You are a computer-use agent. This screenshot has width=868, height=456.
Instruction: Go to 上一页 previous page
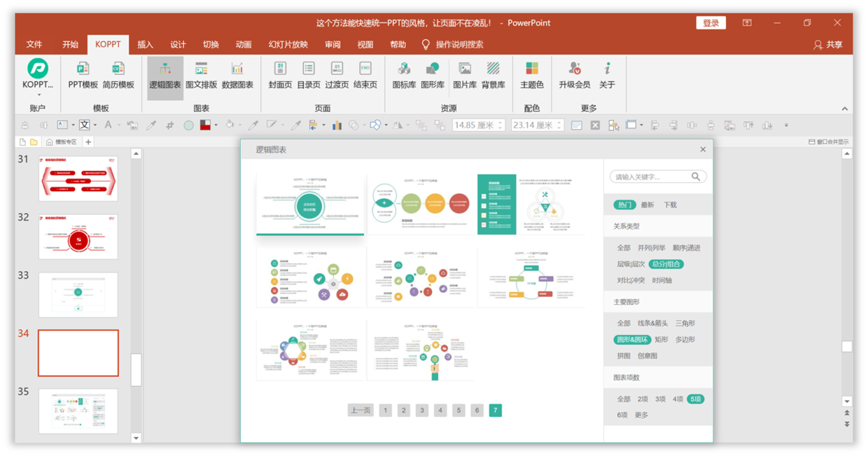360,410
